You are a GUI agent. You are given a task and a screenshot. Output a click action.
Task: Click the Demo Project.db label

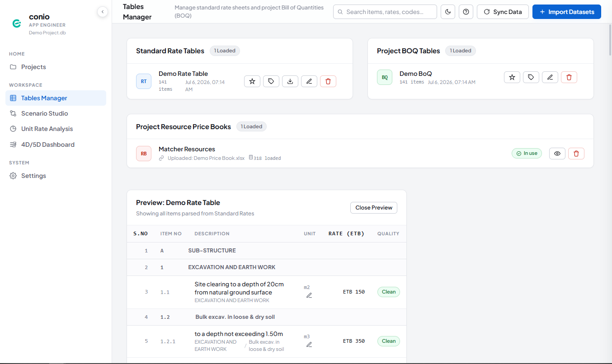point(47,33)
